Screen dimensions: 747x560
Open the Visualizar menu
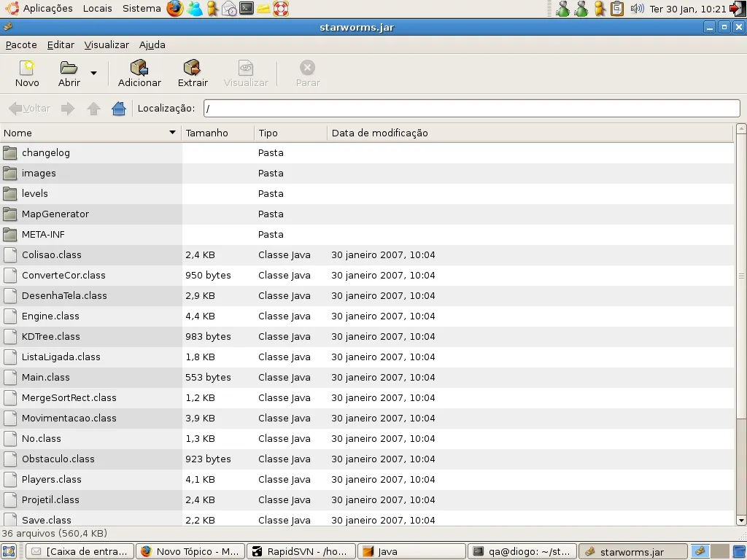(107, 44)
